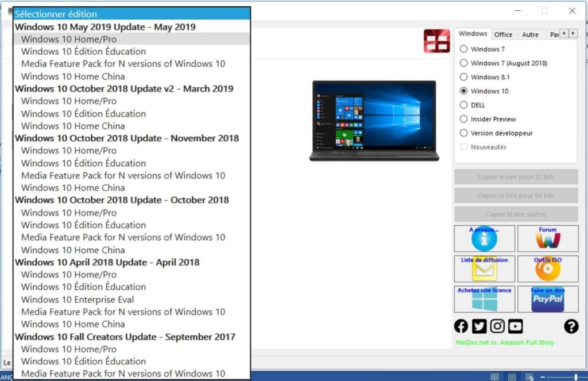The width and height of the screenshot is (588, 381).
Task: Switch to the Office tab
Action: click(x=504, y=34)
